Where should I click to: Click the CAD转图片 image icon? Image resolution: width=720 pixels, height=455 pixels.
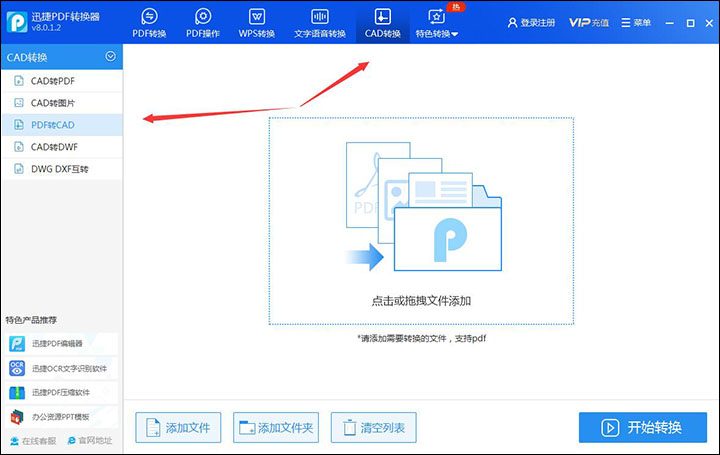tap(19, 103)
